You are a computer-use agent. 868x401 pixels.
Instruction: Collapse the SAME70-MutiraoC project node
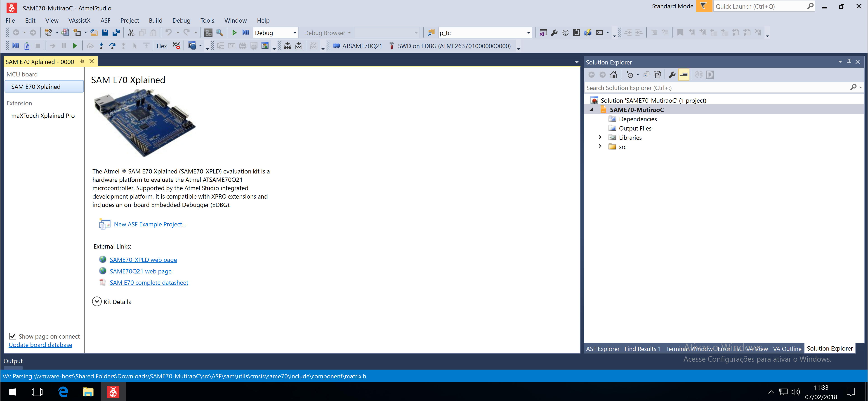click(591, 110)
